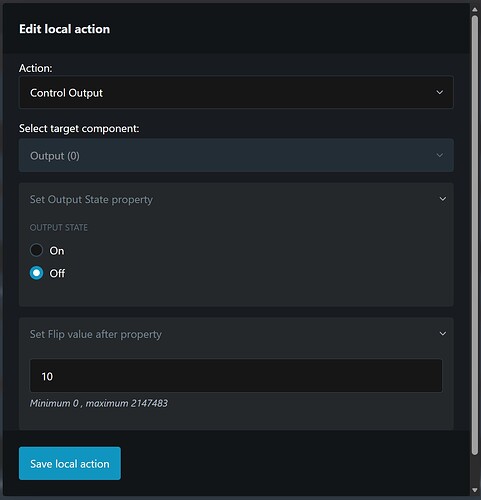The height and width of the screenshot is (500, 481).
Task: Collapse the Set Output State property section
Action: click(x=443, y=199)
